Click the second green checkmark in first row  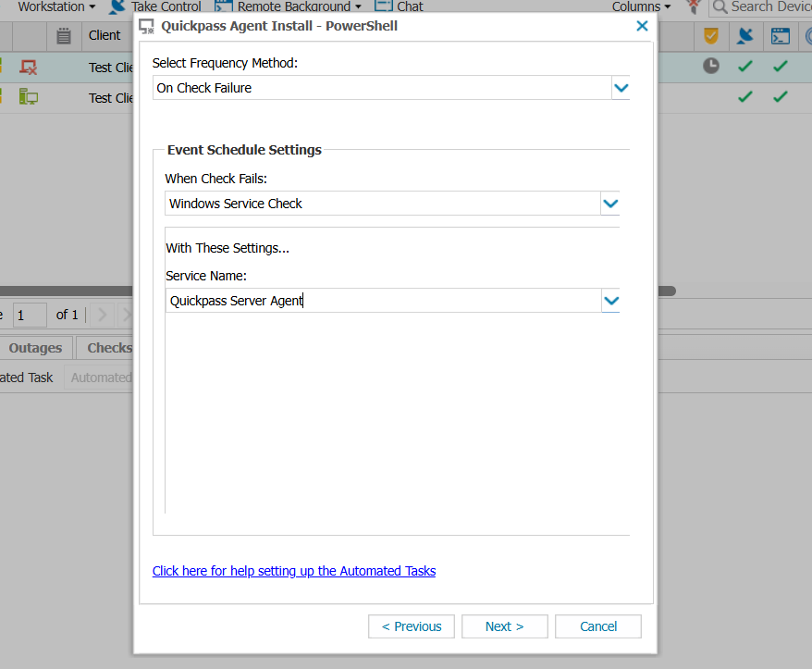pyautogui.click(x=781, y=66)
